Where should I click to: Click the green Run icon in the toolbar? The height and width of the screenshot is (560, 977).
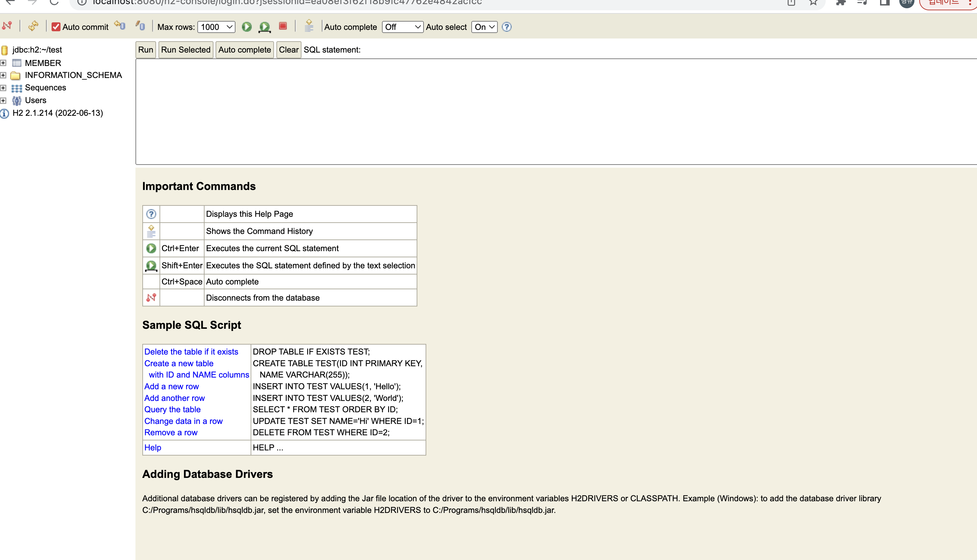coord(246,26)
